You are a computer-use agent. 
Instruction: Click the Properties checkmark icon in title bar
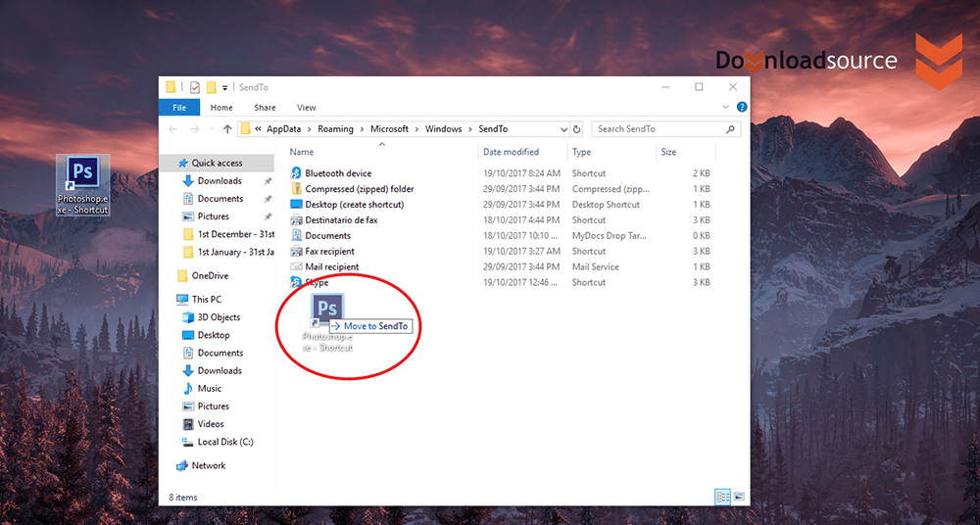(194, 87)
